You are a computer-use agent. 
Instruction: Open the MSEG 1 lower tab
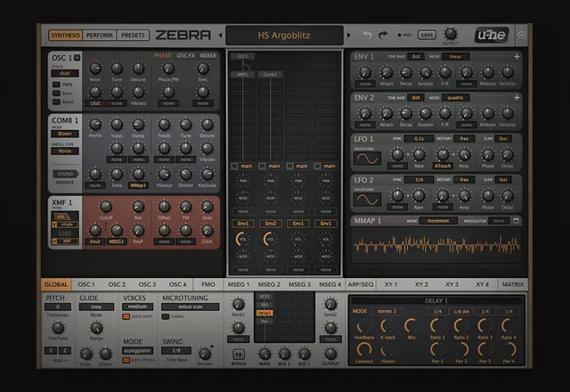(x=239, y=284)
